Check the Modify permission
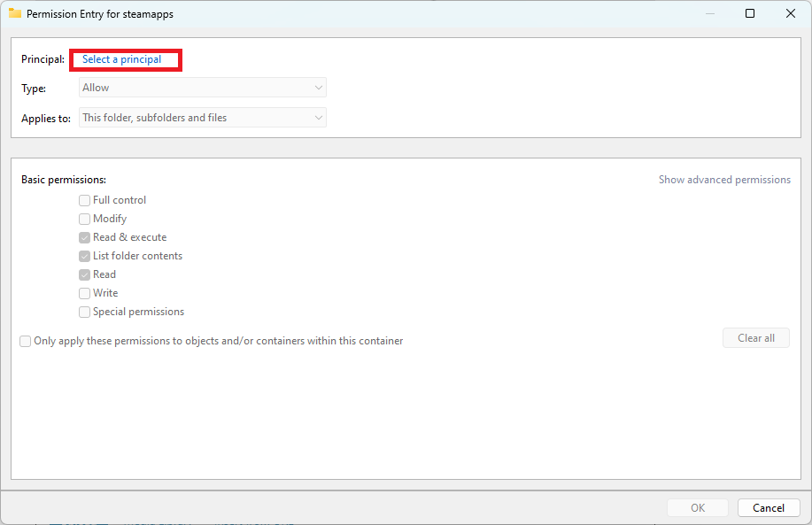 [x=84, y=219]
